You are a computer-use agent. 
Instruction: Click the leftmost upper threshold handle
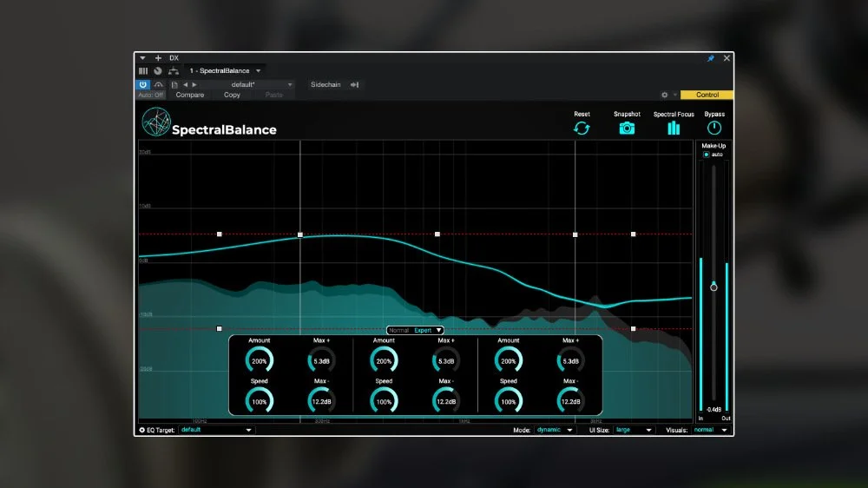[220, 234]
